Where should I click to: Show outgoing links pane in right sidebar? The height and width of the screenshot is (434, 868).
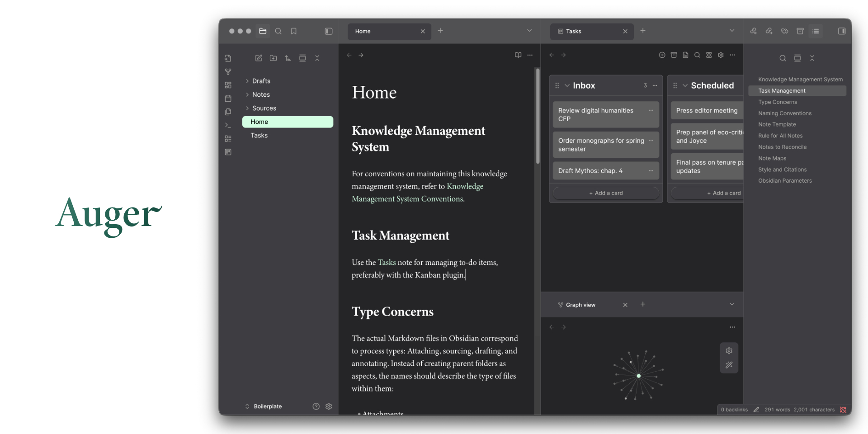[x=769, y=31]
